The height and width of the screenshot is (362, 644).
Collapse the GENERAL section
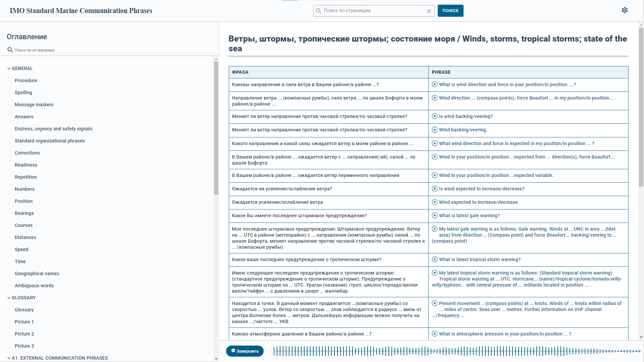(x=9, y=68)
